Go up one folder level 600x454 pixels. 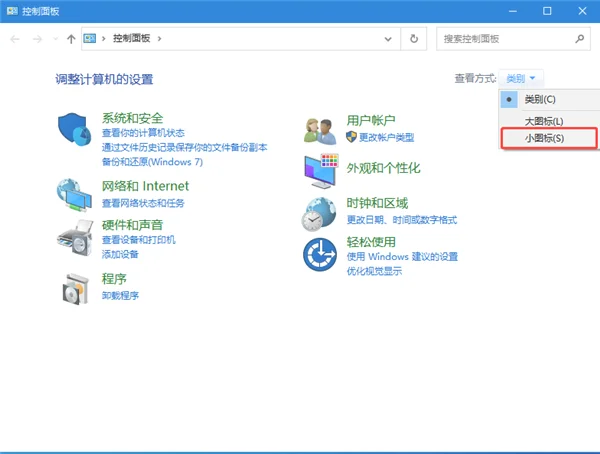click(x=71, y=38)
